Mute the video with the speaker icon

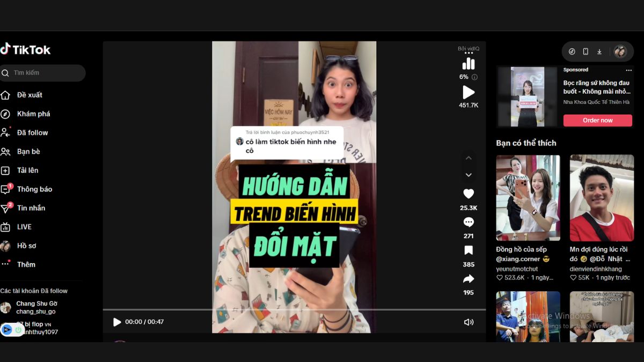[469, 322]
